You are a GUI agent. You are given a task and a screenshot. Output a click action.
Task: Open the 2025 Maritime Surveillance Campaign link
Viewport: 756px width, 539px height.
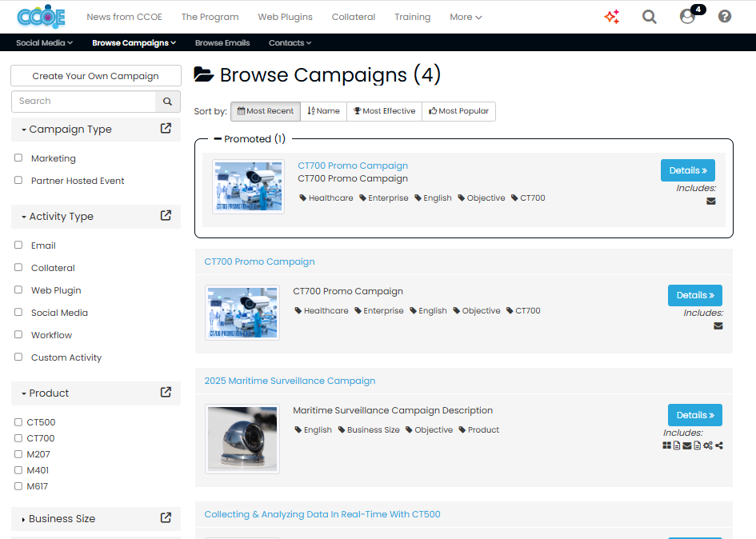(x=291, y=381)
